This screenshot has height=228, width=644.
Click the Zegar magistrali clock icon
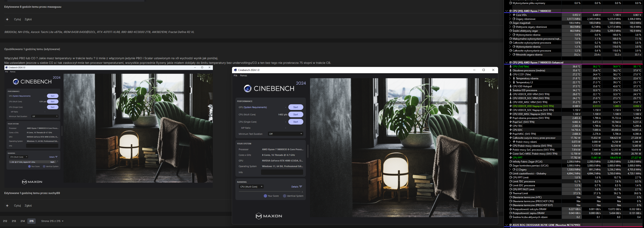point(511,23)
